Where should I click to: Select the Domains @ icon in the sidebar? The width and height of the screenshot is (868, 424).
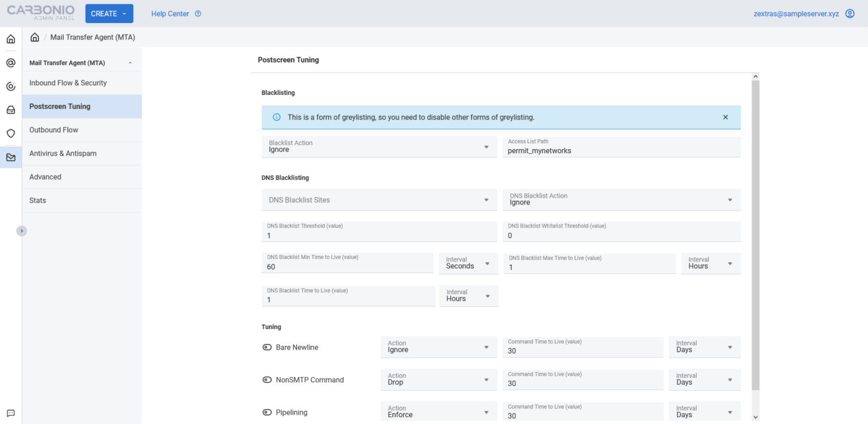click(x=10, y=62)
